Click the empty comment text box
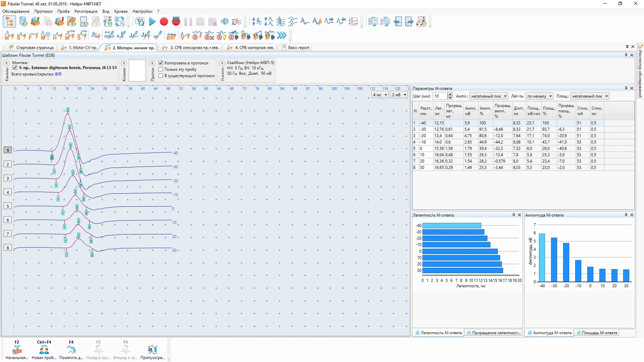Screen dimensions: 644x362 [137, 71]
